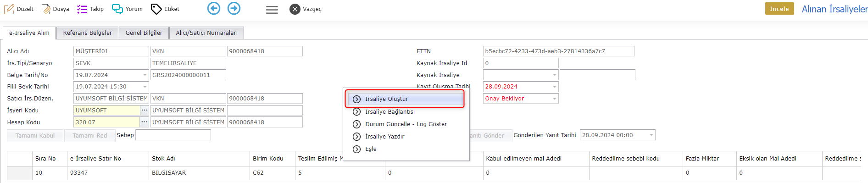Click the GRS2024000000011 belge no field

tap(188, 75)
